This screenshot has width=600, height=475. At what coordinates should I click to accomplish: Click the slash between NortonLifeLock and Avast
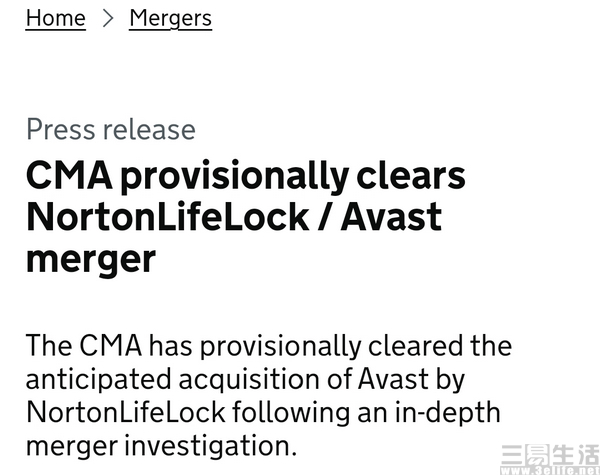click(325, 217)
